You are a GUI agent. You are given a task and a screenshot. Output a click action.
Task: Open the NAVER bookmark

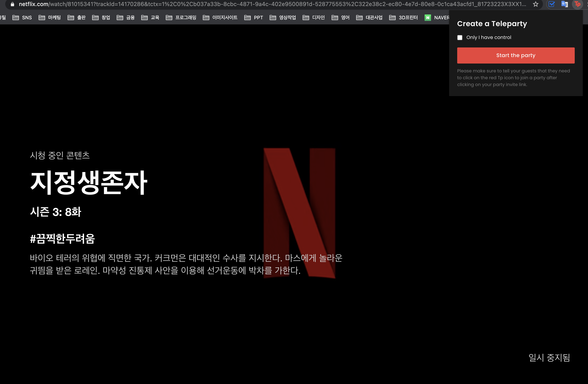click(x=437, y=17)
